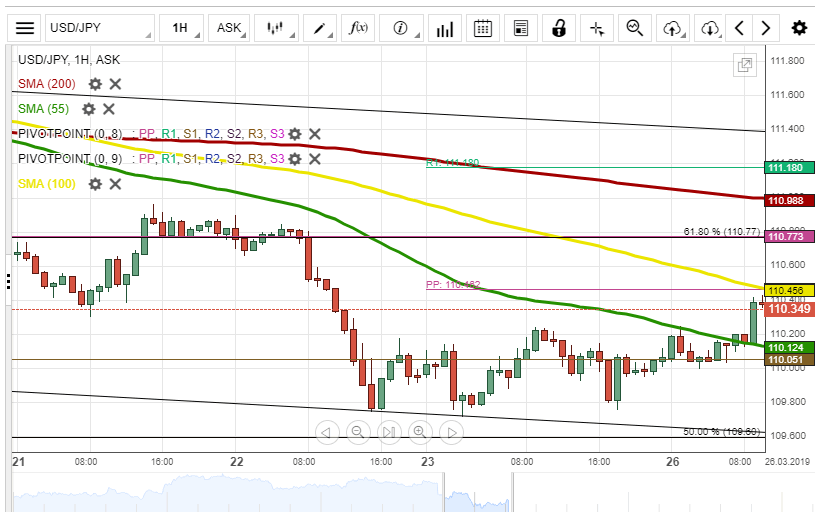Open the candlestick chart type selector
The image size is (816, 530).
pyautogui.click(x=276, y=28)
